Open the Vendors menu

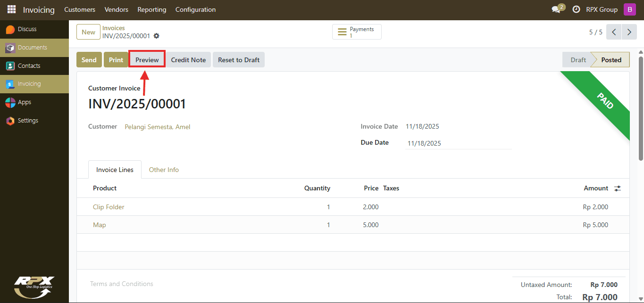[117, 9]
